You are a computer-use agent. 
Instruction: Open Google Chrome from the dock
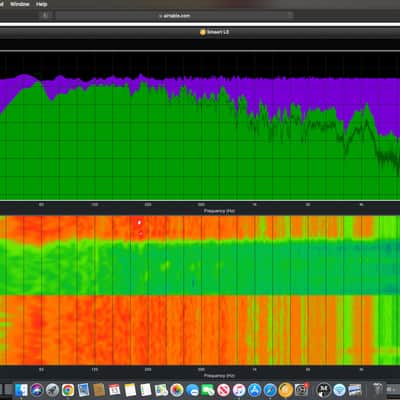[68, 390]
